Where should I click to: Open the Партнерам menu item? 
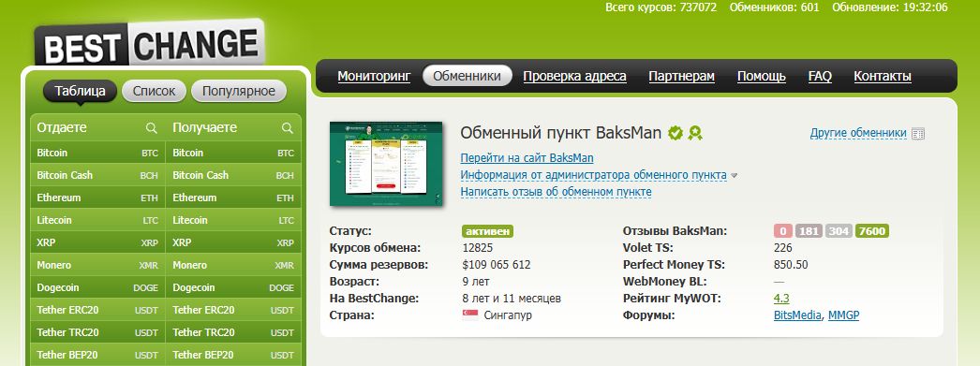click(x=681, y=76)
